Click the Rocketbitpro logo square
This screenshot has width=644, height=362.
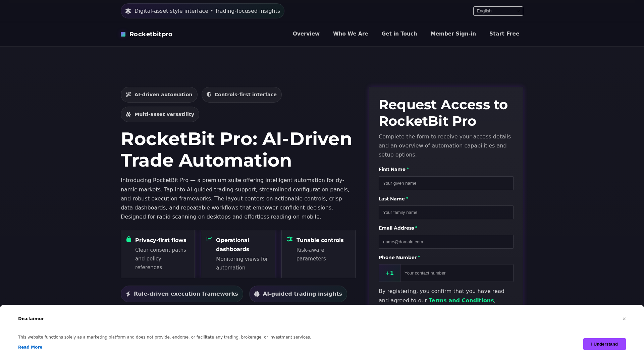pos(123,34)
